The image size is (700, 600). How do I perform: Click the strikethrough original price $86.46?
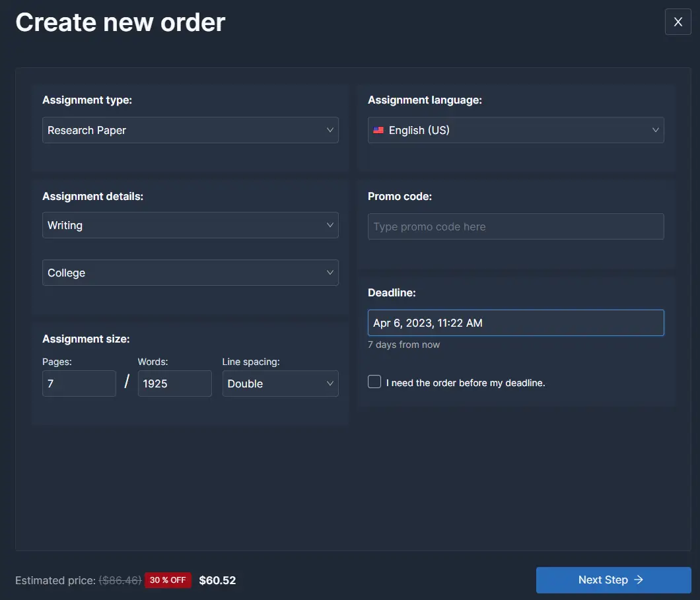[x=120, y=580]
